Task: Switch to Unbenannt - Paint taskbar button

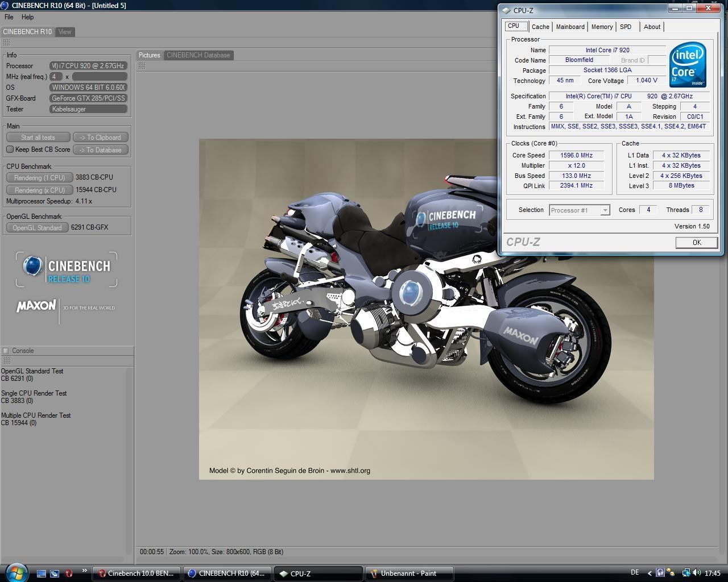Action: tap(409, 573)
